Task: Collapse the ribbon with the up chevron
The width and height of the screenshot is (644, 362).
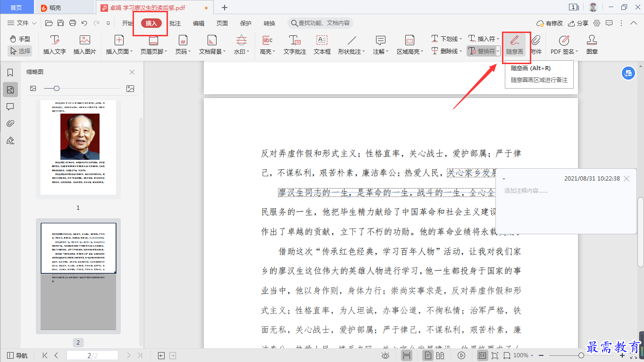Action: [x=635, y=23]
